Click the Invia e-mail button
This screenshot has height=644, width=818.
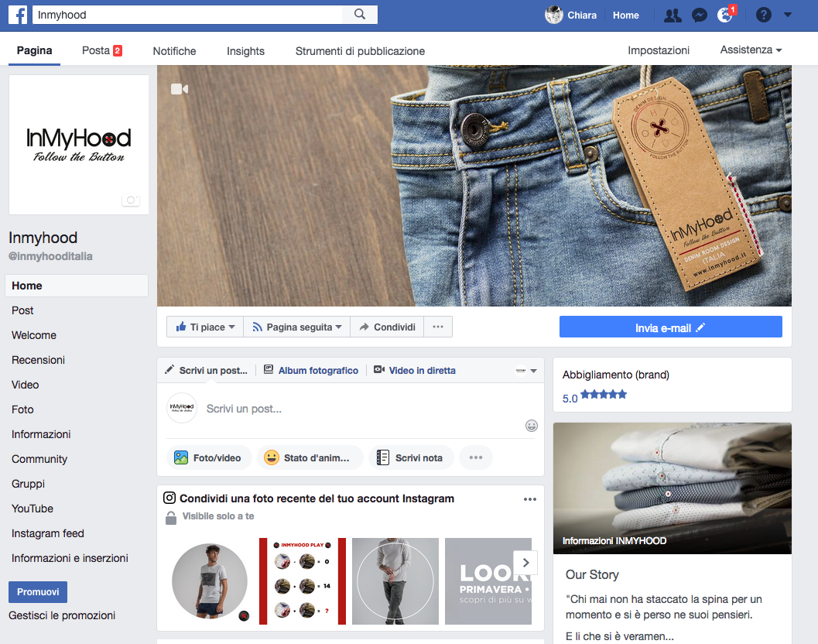[670, 327]
